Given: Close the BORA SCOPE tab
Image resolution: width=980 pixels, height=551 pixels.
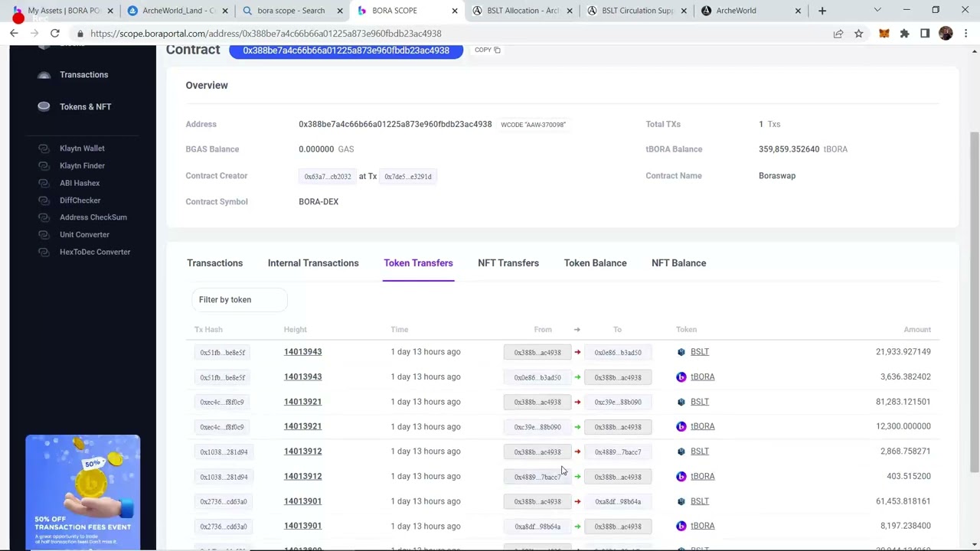Looking at the screenshot, I should tap(455, 11).
